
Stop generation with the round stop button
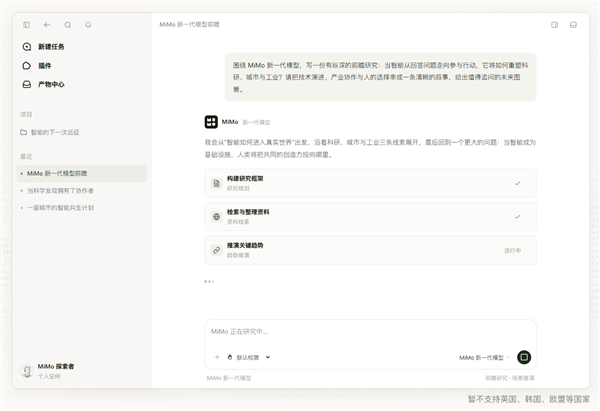tap(524, 357)
